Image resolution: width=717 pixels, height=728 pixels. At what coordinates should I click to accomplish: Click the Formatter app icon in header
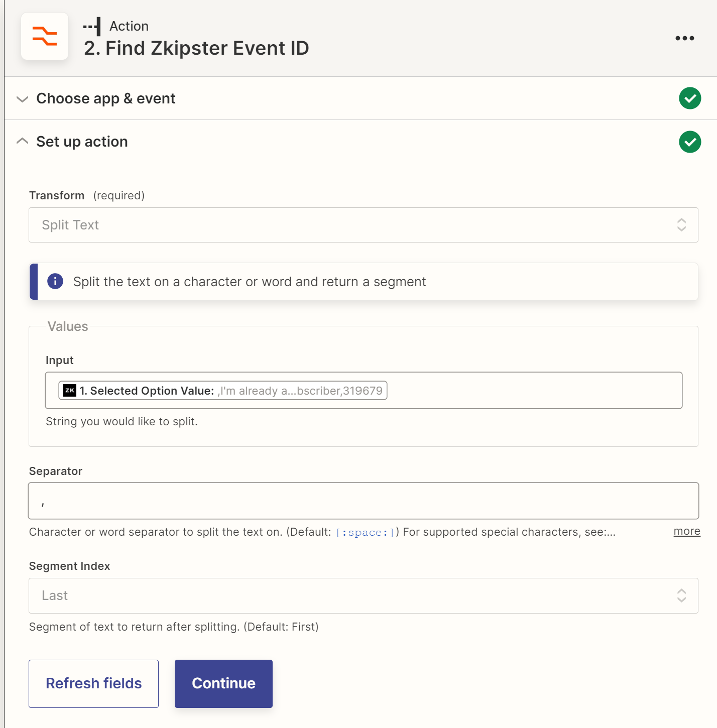click(45, 36)
